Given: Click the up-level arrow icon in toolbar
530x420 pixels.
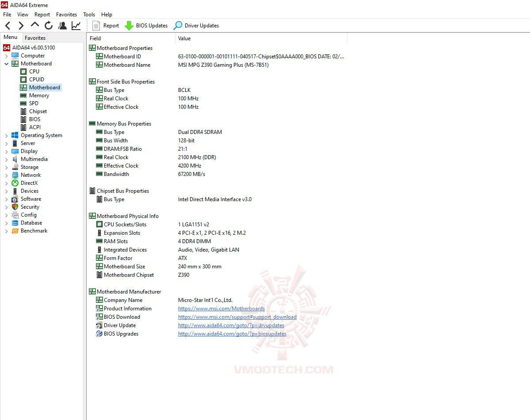Looking at the screenshot, I should (34, 25).
